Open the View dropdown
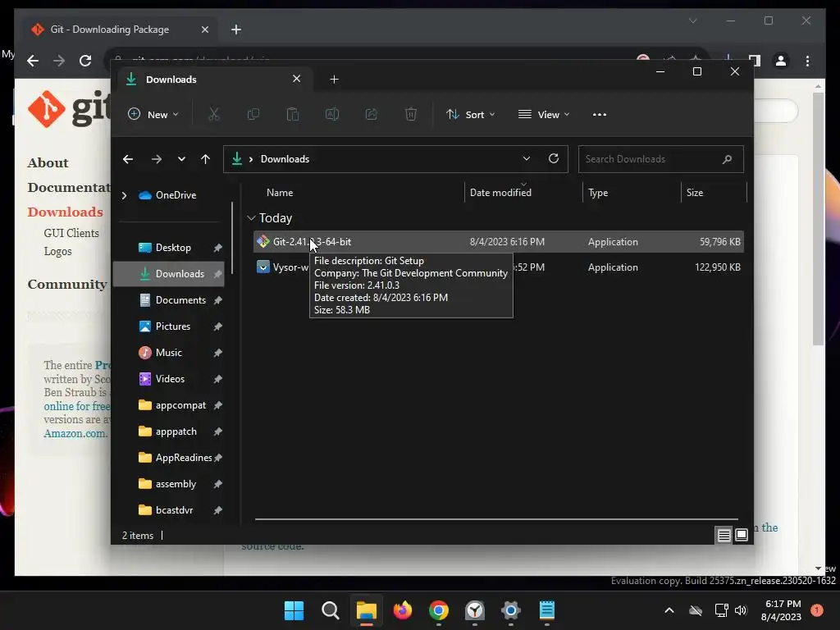Viewport: 840px width, 630px height. click(544, 114)
